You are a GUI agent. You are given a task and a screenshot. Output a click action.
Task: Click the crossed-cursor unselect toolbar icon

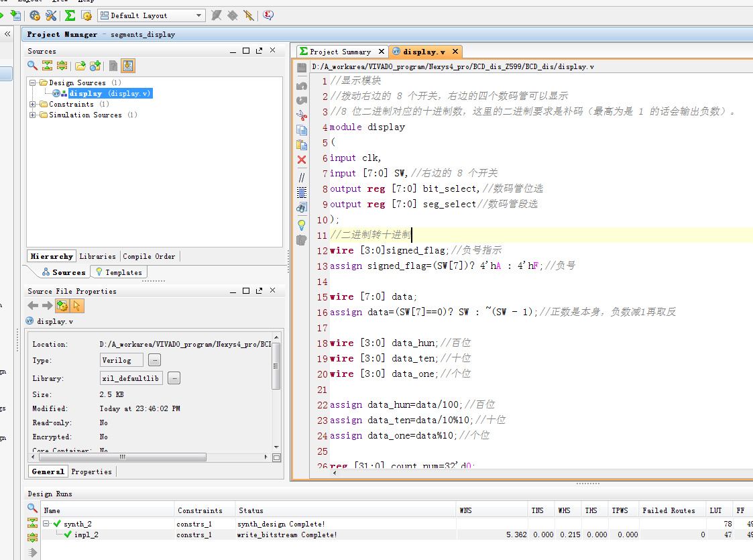(249, 15)
